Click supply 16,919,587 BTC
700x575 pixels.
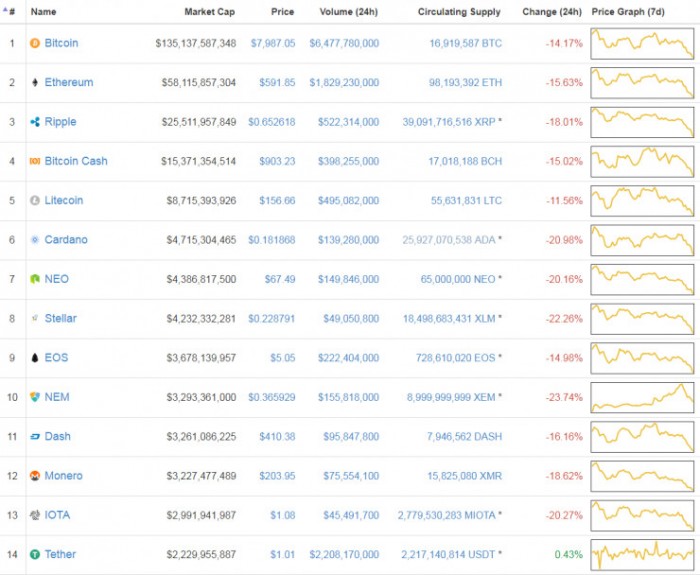coord(466,43)
